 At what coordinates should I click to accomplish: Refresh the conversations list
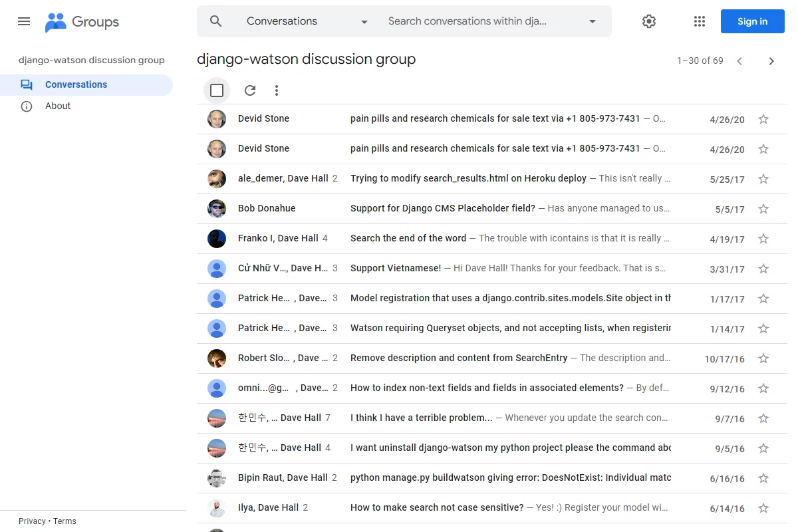250,90
